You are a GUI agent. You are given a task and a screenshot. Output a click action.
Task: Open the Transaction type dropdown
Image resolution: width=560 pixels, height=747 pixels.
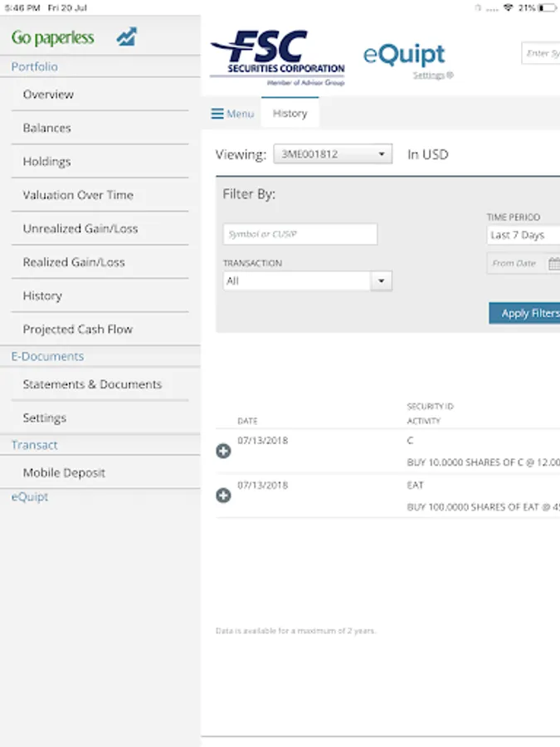coord(307,281)
